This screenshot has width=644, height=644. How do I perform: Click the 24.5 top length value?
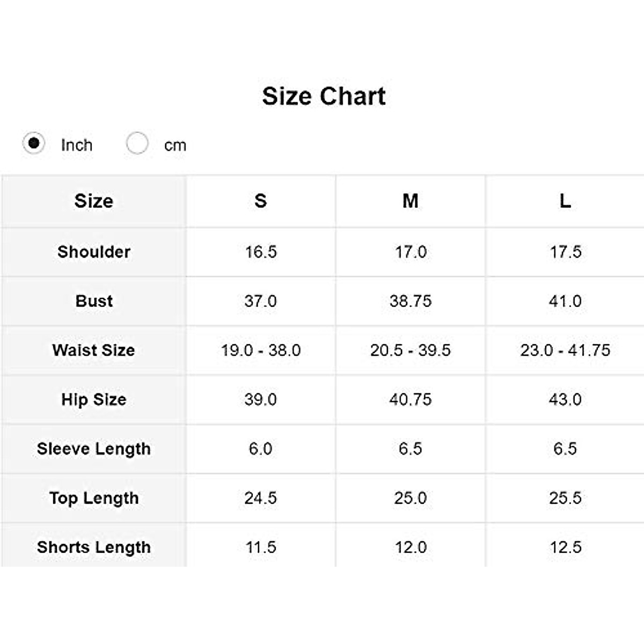(260, 498)
